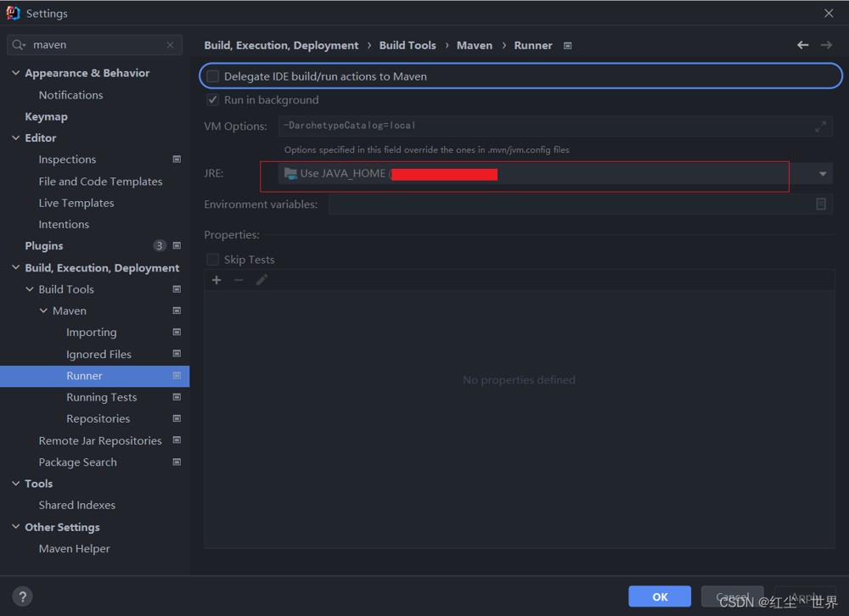Screen dimensions: 849x616
Task: Click project icon next to Importing
Action: 177,332
